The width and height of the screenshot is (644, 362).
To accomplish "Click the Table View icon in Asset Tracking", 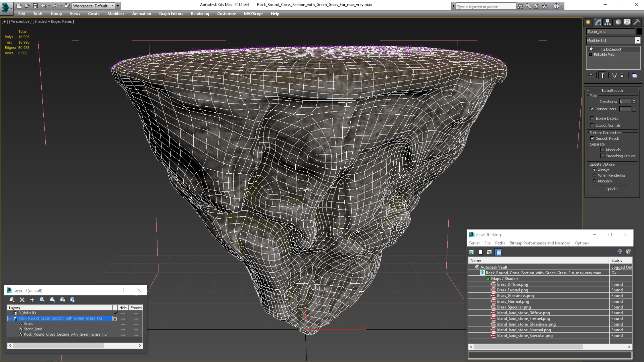I will (499, 252).
